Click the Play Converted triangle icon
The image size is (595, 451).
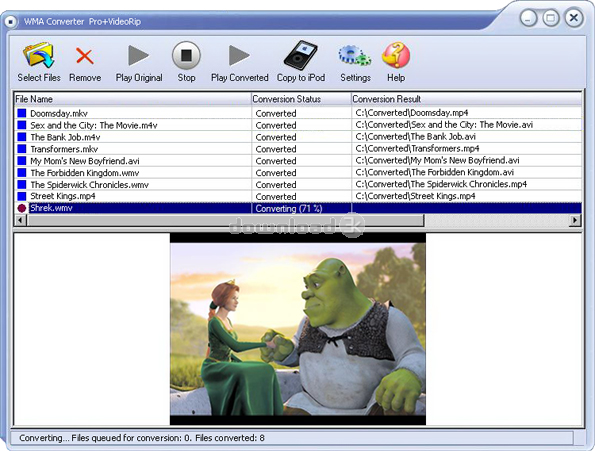tap(239, 56)
